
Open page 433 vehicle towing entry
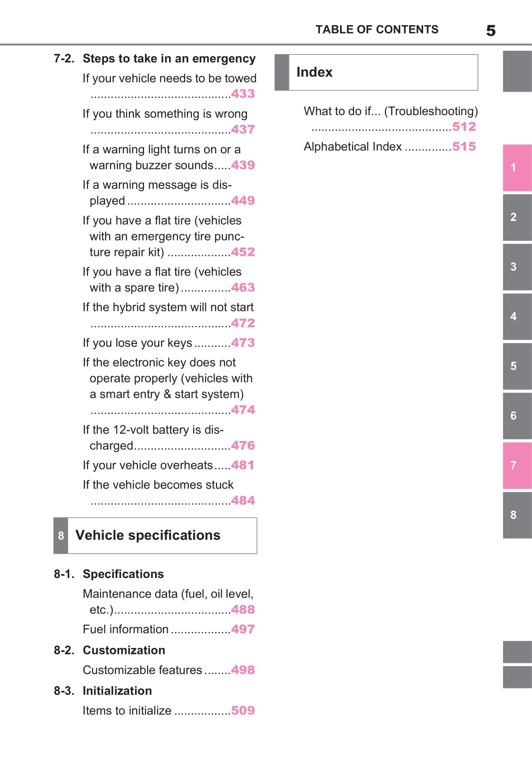pyautogui.click(x=243, y=94)
